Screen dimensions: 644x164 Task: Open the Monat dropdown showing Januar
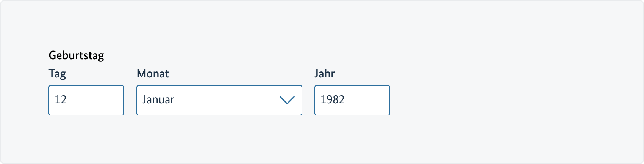(x=219, y=100)
